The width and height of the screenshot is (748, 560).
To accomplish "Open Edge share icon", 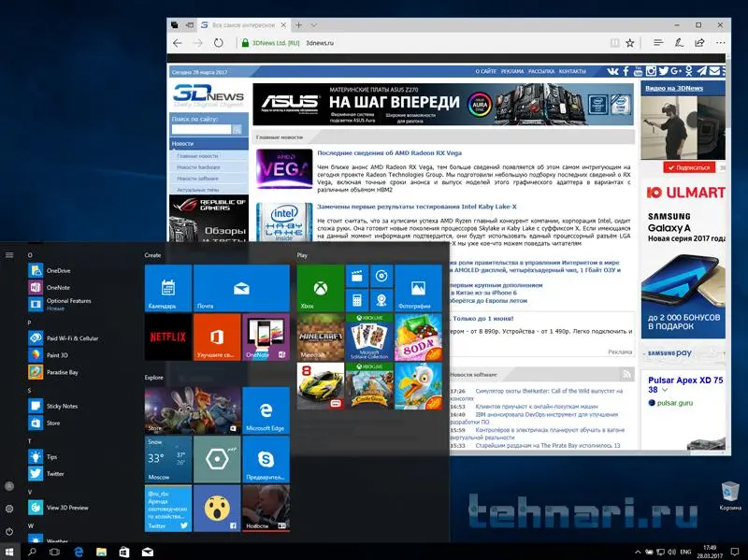I will (699, 43).
